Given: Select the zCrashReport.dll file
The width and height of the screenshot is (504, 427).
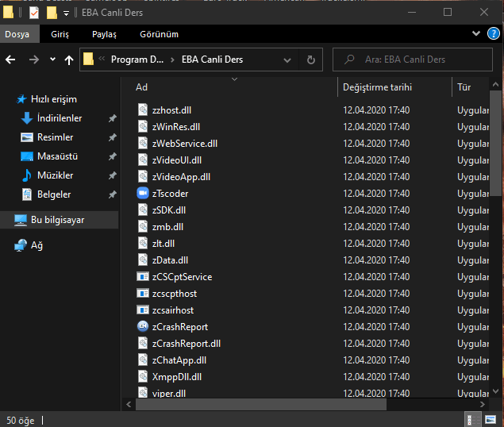Looking at the screenshot, I should point(186,344).
